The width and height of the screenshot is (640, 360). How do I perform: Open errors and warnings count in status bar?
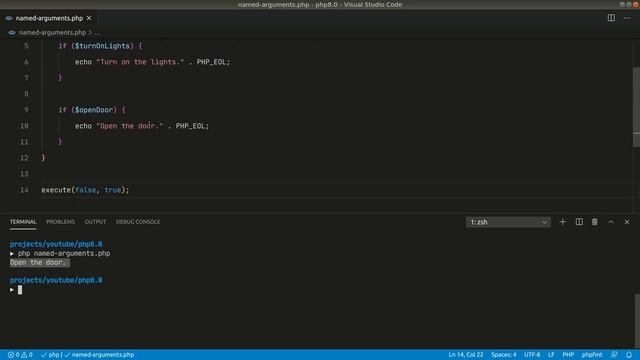20,355
